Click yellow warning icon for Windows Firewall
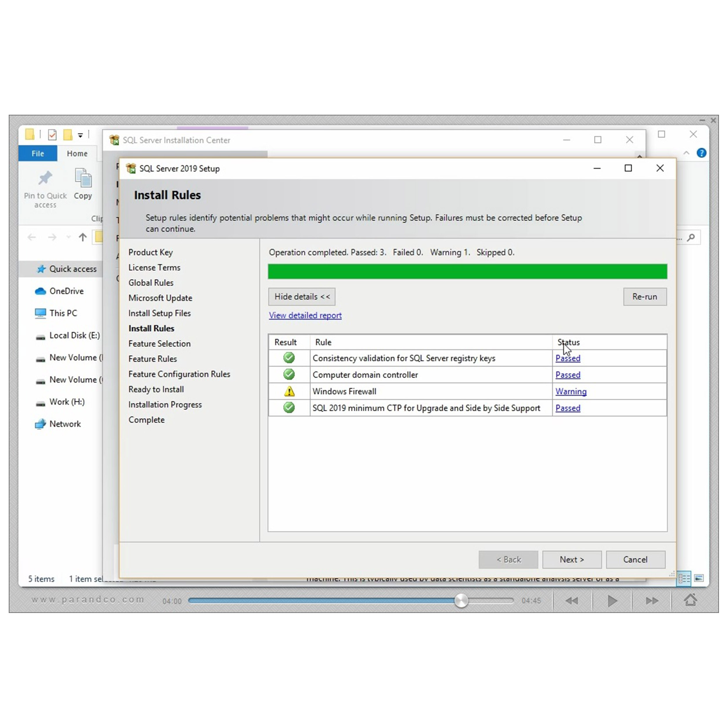This screenshot has width=728, height=728. click(289, 391)
